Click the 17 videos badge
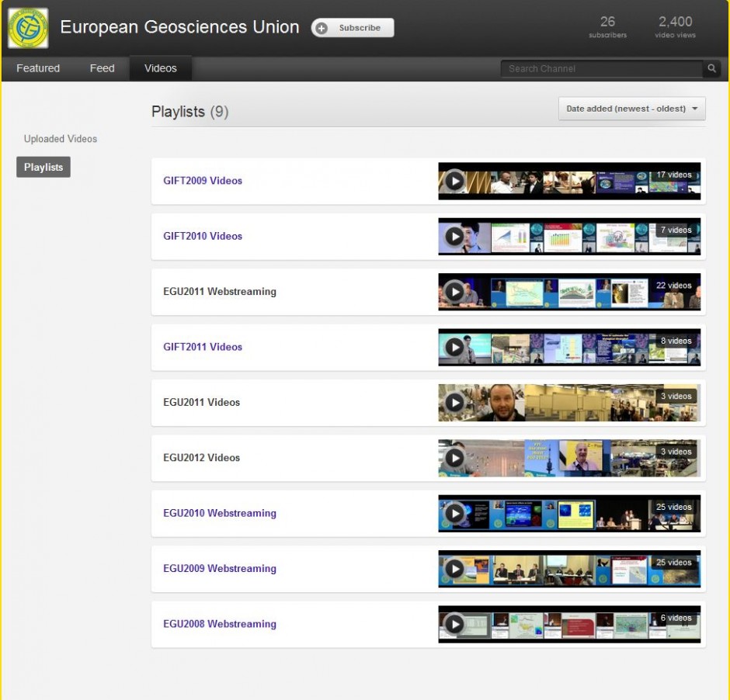Image resolution: width=730 pixels, height=700 pixels. coord(673,175)
